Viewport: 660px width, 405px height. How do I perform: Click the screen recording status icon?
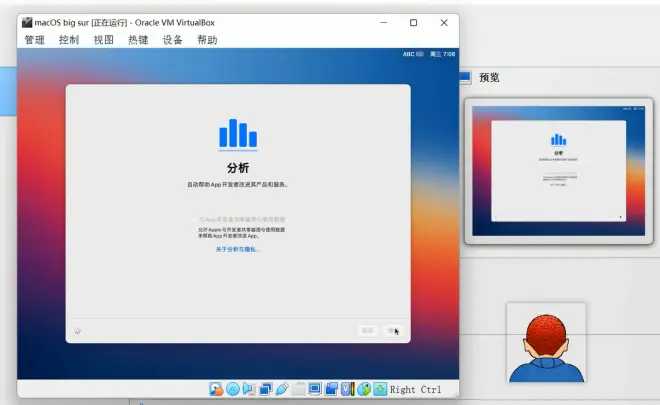(x=331, y=389)
